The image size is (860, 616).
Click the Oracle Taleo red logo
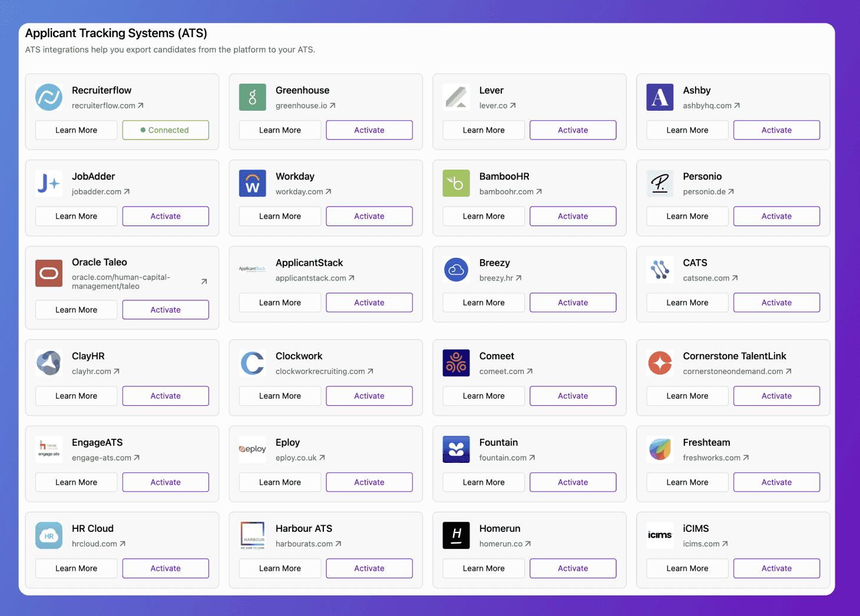coord(49,273)
